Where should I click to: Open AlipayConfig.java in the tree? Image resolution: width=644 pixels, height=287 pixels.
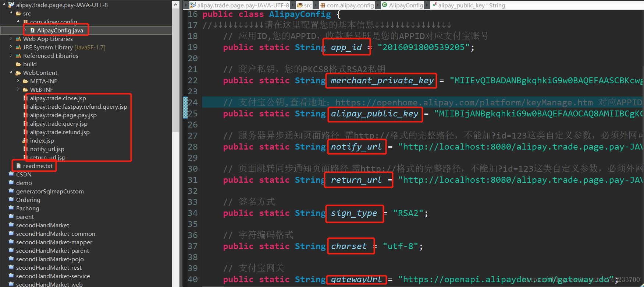(x=60, y=30)
